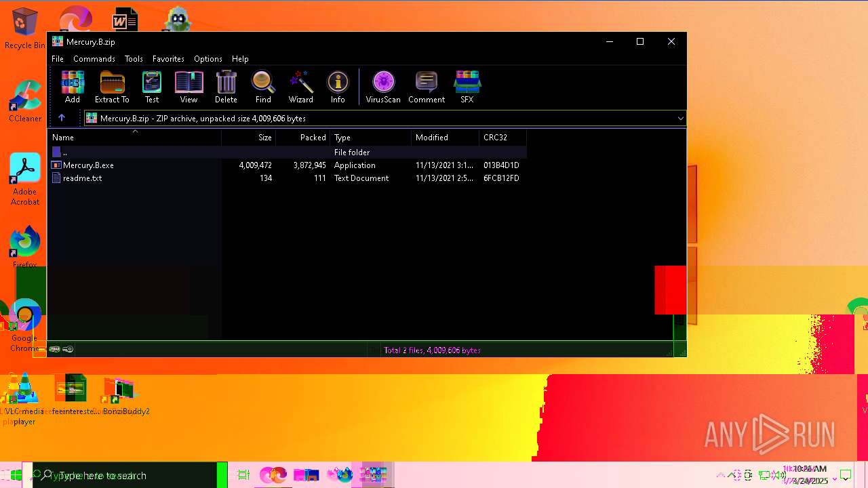
Task: Open the Firefox desktop icon
Action: point(25,248)
